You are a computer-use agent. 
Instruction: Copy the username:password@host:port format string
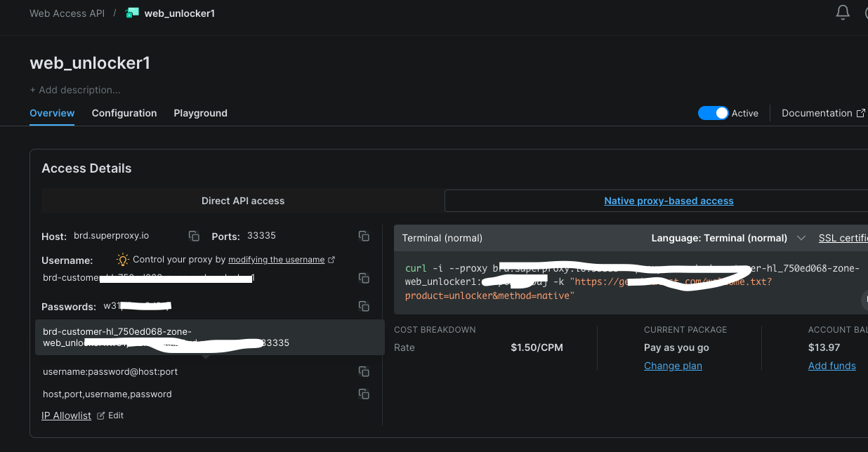pyautogui.click(x=364, y=371)
